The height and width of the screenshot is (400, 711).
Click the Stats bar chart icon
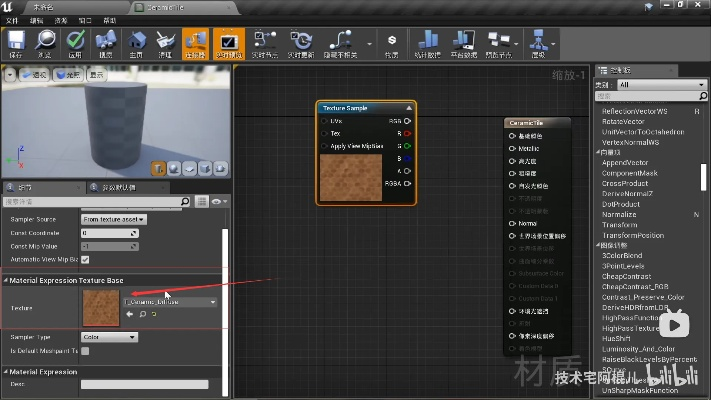click(x=427, y=41)
